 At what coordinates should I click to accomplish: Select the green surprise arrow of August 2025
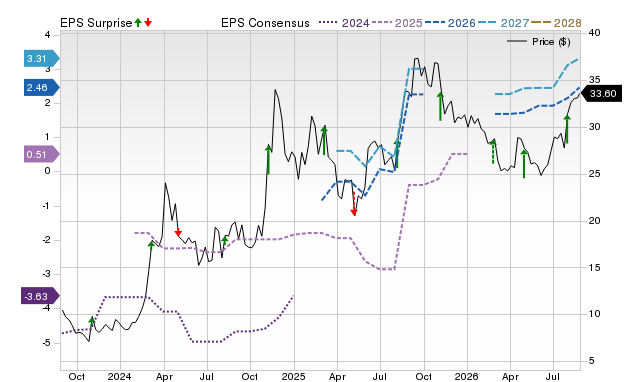click(397, 153)
